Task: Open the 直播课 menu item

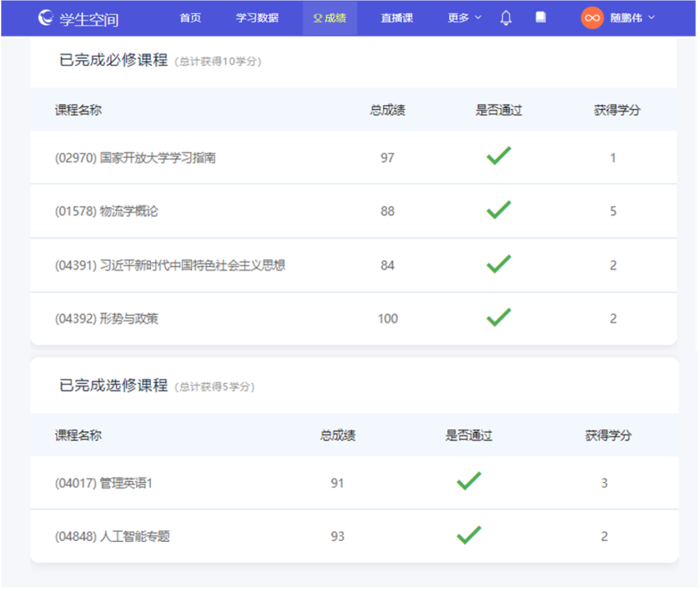Action: (396, 17)
